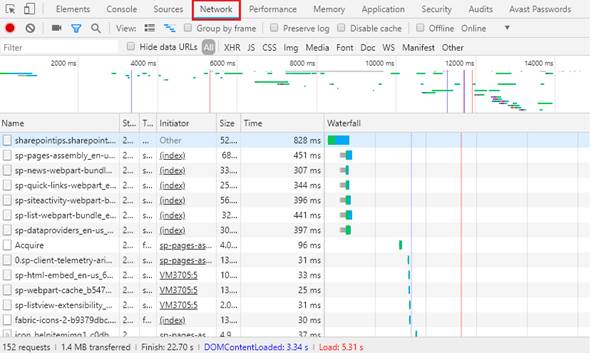This screenshot has height=363, width=601.
Task: Check Group by frame
Action: (187, 28)
